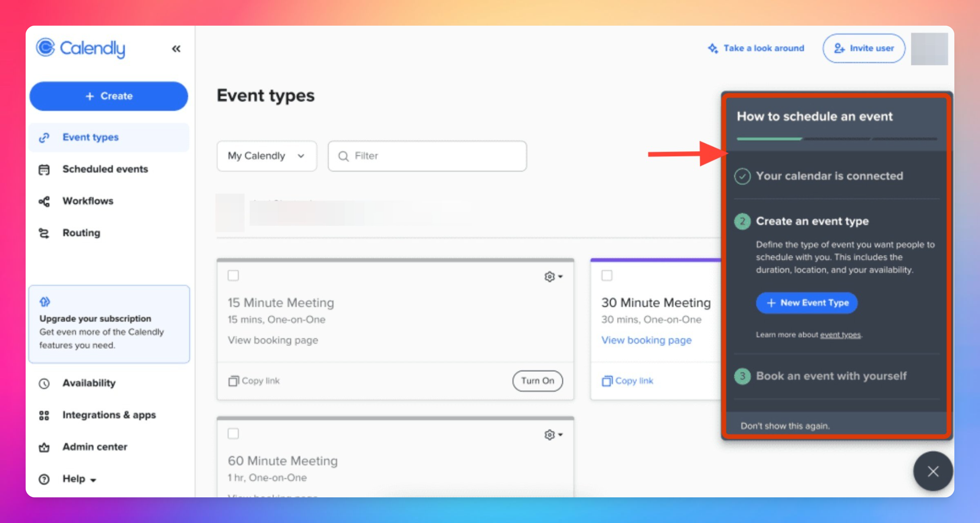Open gear settings for 60 Minute Meeting
Screen dimensions: 980x523
point(553,434)
